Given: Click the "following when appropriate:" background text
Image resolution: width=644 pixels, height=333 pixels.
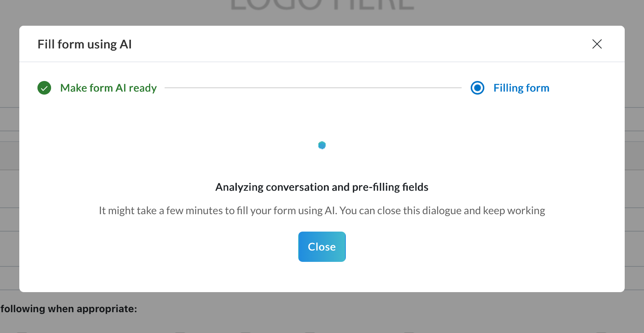Looking at the screenshot, I should click(x=68, y=309).
